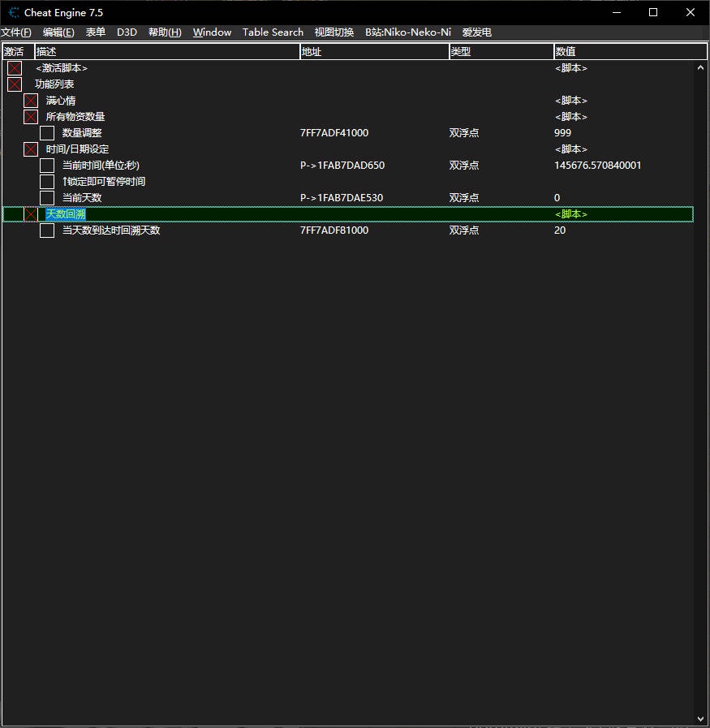Open the 编辑(E) menu
Viewport: 710px width, 728px height.
[58, 32]
